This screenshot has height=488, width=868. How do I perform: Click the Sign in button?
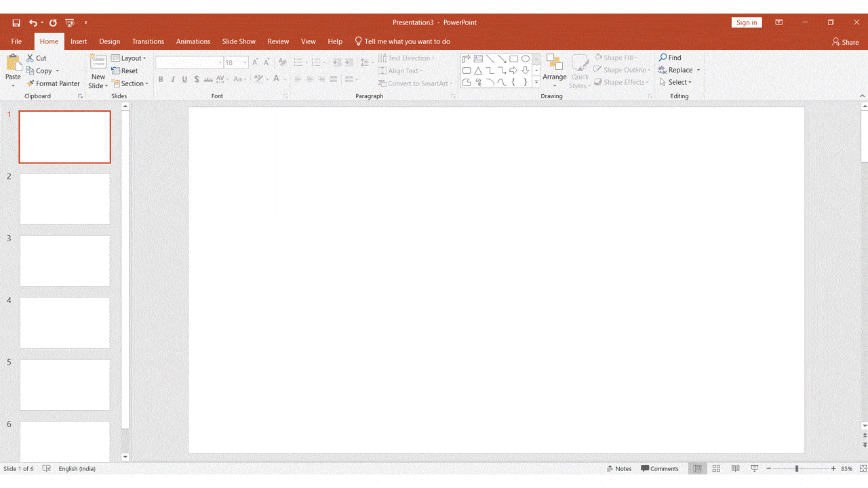pyautogui.click(x=747, y=22)
